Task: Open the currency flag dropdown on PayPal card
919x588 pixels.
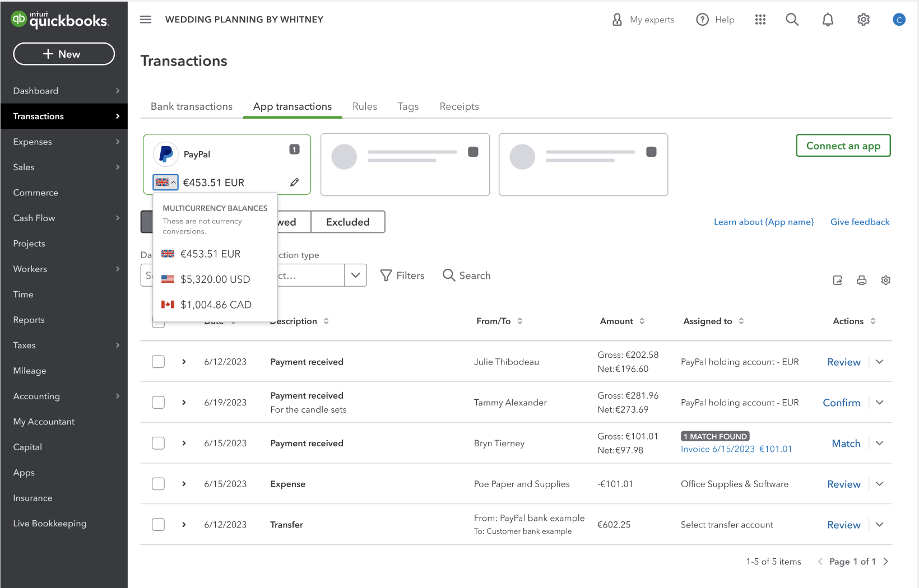Action: click(165, 182)
